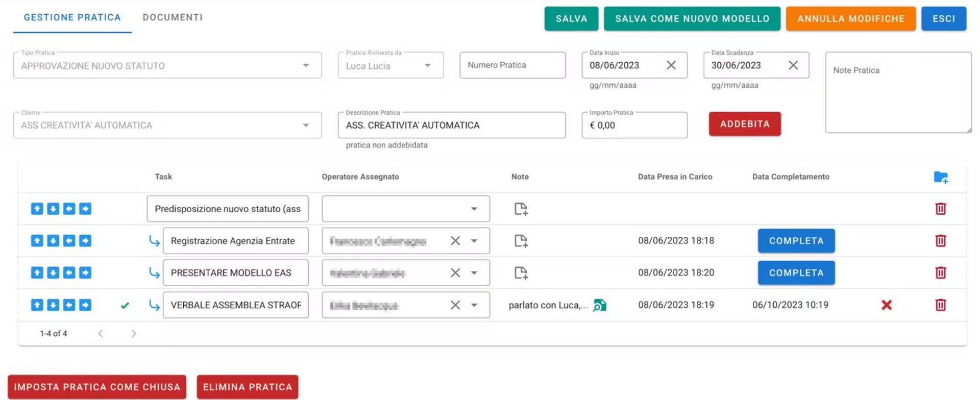Move down the Predisposizione nuovo statuto task

click(x=53, y=209)
